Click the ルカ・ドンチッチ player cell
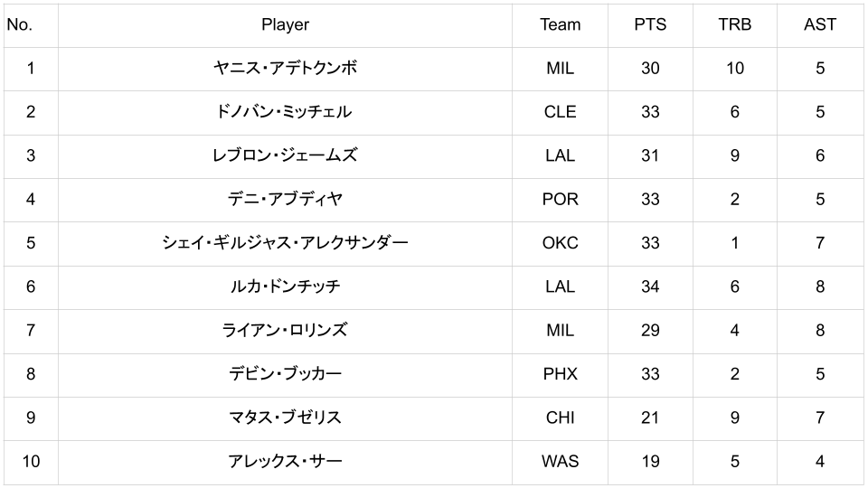Viewport: 868px width, 488px height. pos(285,286)
